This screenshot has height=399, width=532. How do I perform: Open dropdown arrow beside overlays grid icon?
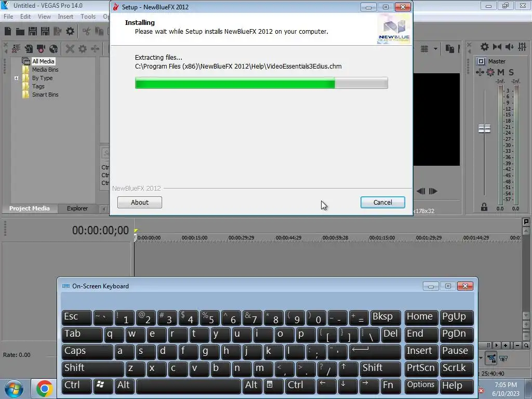click(x=435, y=49)
